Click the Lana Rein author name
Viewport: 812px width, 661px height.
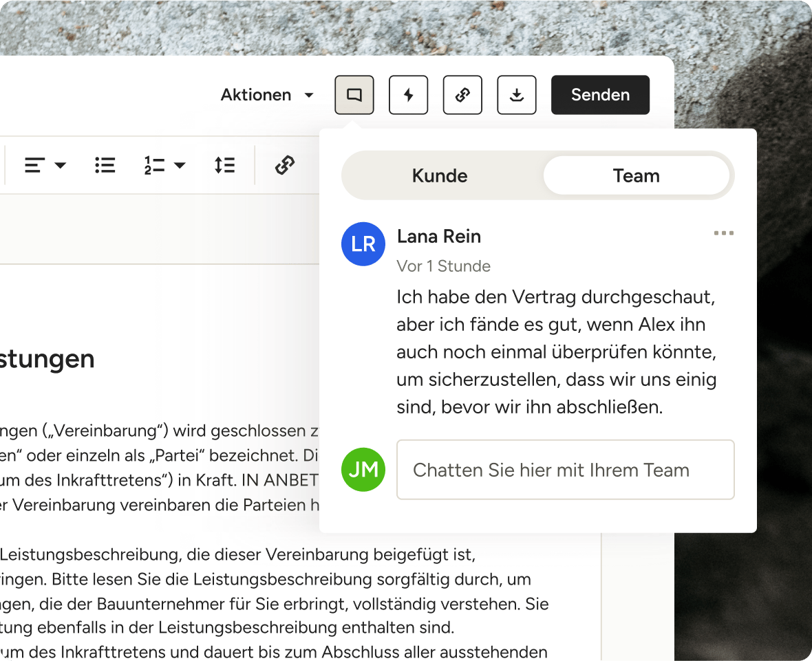pyautogui.click(x=438, y=236)
